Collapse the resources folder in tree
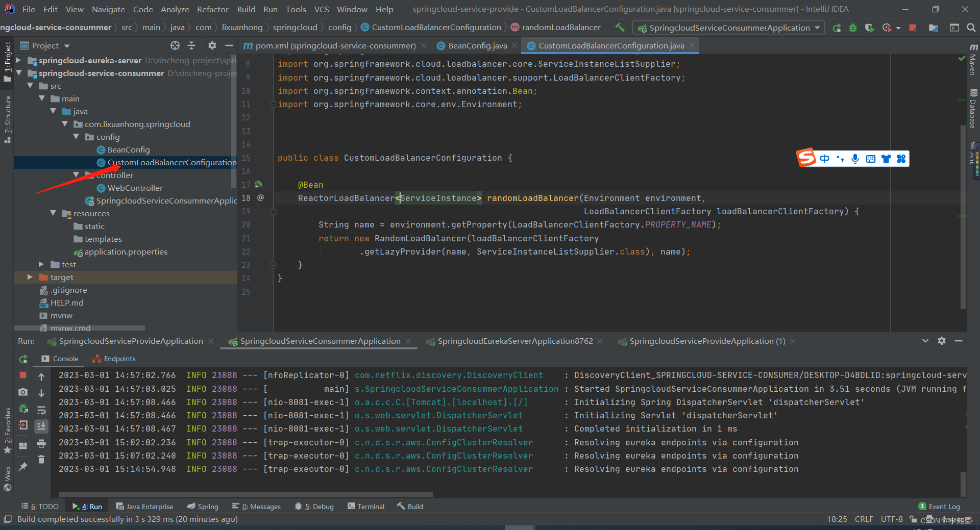The width and height of the screenshot is (980, 530). point(53,213)
